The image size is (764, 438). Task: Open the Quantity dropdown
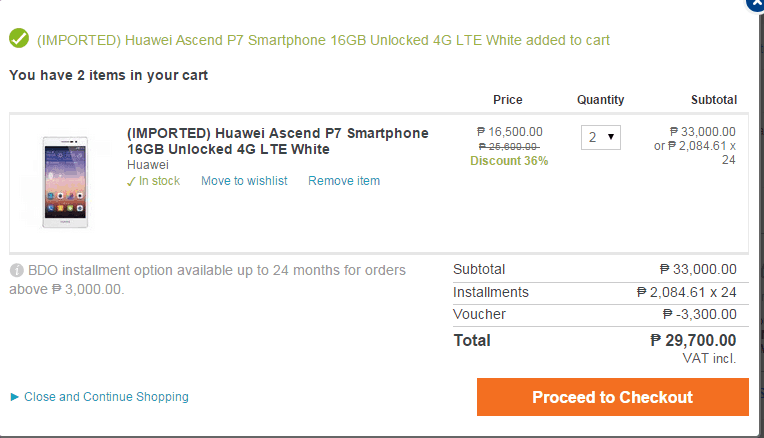point(601,138)
